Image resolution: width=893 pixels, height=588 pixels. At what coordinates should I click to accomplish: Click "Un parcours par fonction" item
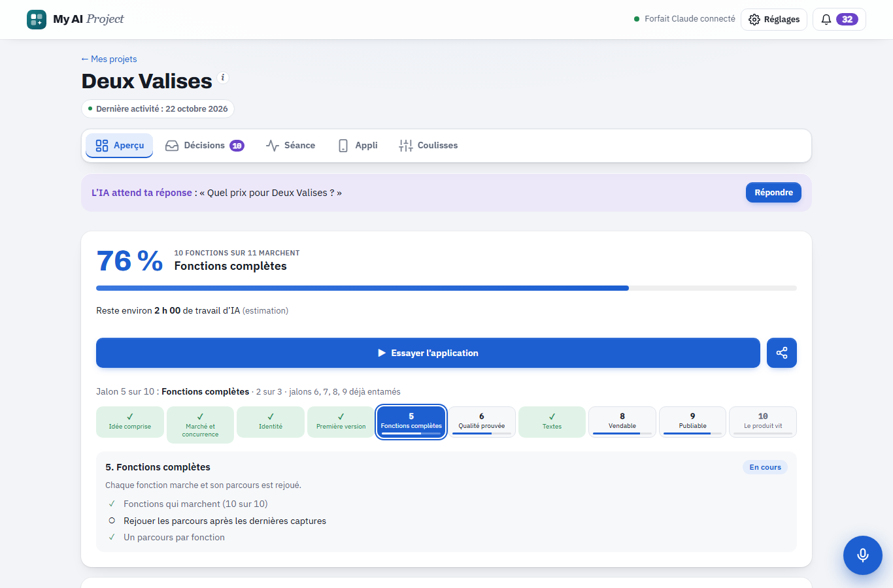pyautogui.click(x=174, y=537)
